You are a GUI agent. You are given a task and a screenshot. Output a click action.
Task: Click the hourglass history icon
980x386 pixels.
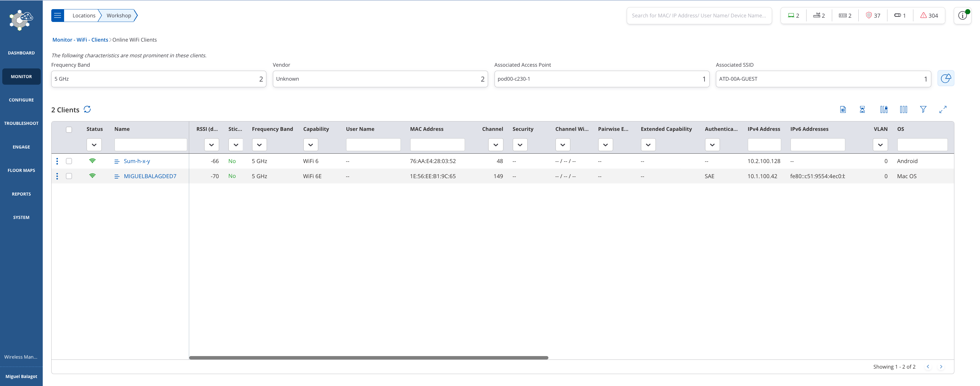tap(862, 110)
